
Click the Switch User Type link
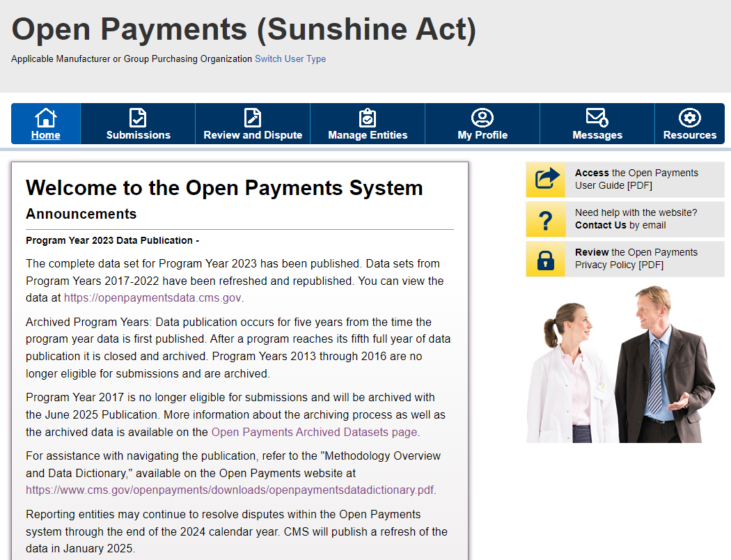pyautogui.click(x=290, y=59)
